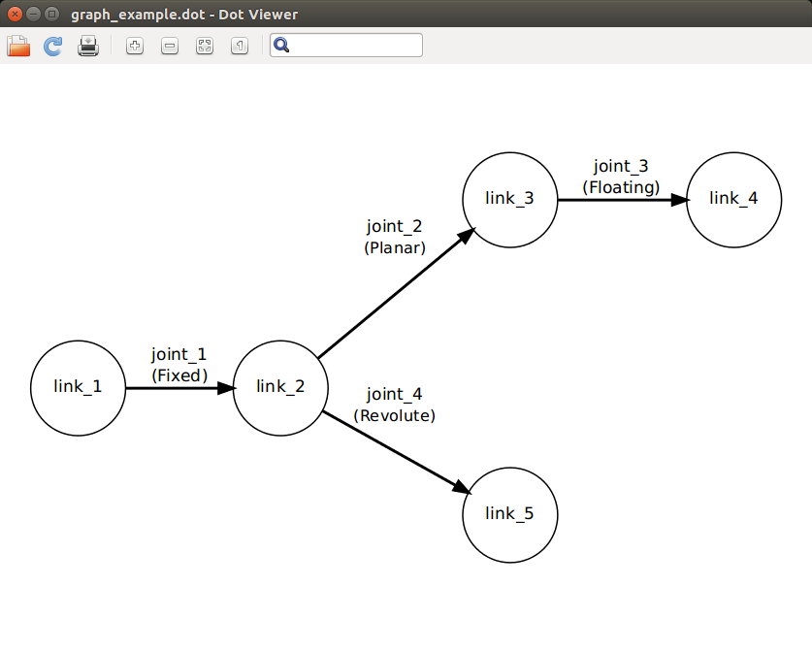Viewport: 812px width, 651px height.
Task: Click the Open file folder icon
Action: [18, 46]
